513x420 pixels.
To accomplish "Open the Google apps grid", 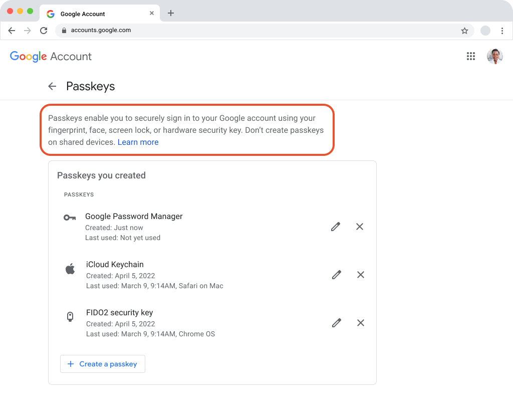I will [x=470, y=56].
